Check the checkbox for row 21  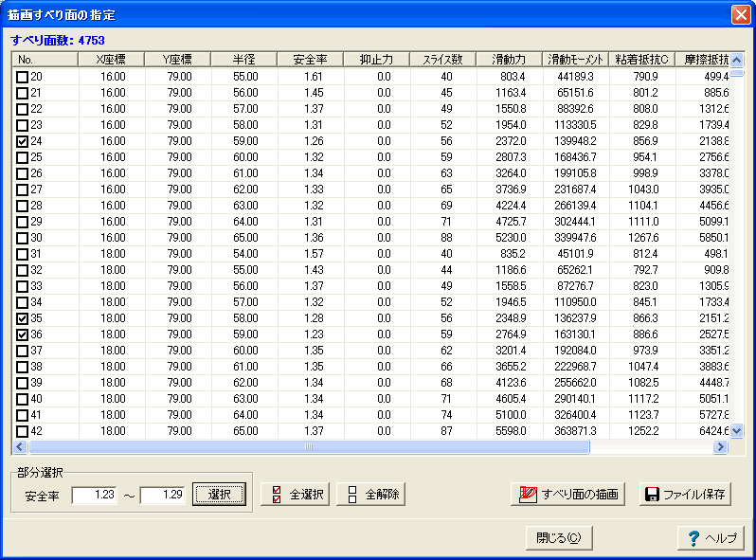(22, 93)
